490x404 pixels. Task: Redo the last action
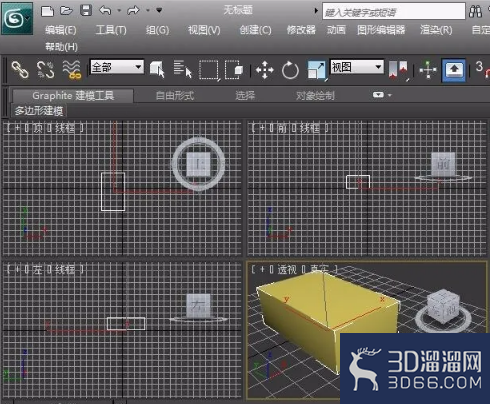[133, 11]
